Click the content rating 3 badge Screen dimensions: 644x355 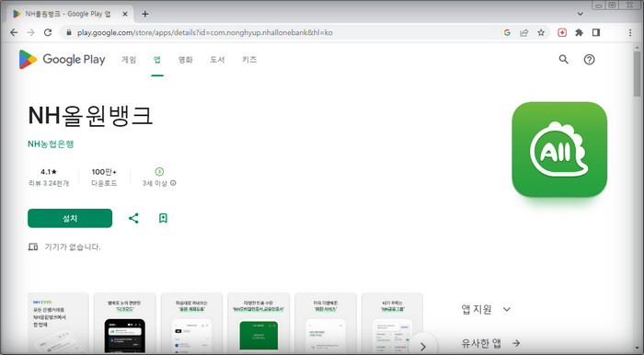159,172
